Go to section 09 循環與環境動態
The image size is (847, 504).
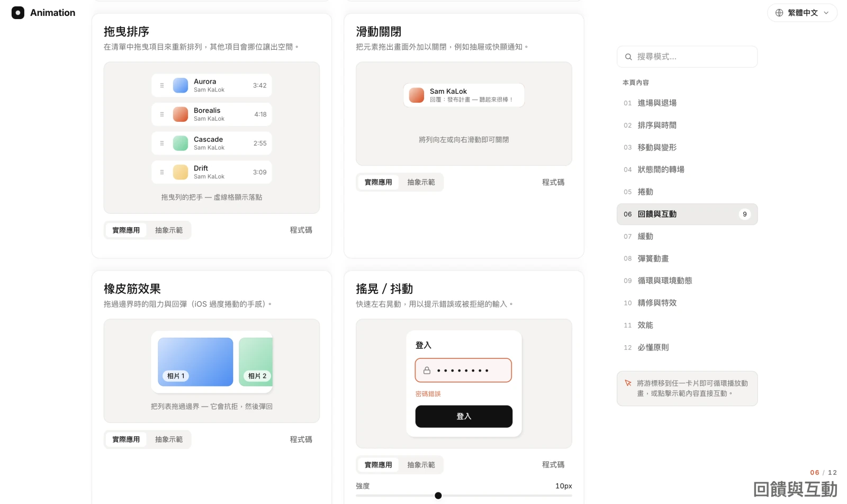pyautogui.click(x=687, y=281)
